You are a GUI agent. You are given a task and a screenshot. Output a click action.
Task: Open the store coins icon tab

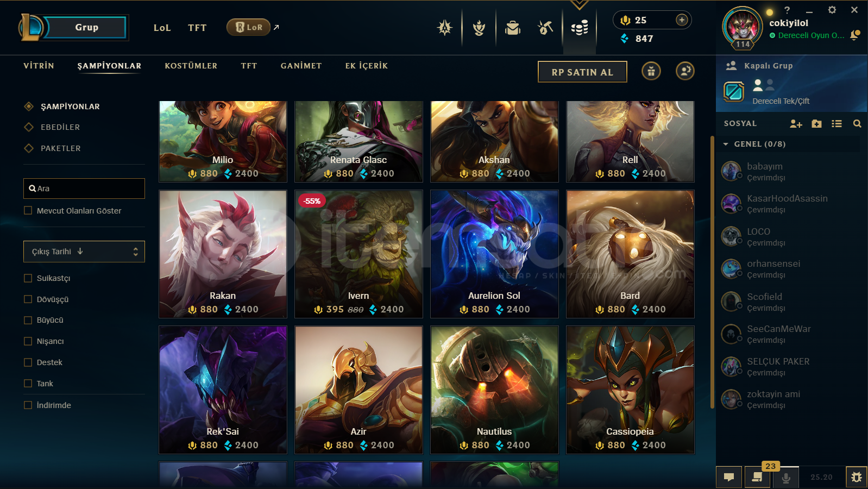580,28
